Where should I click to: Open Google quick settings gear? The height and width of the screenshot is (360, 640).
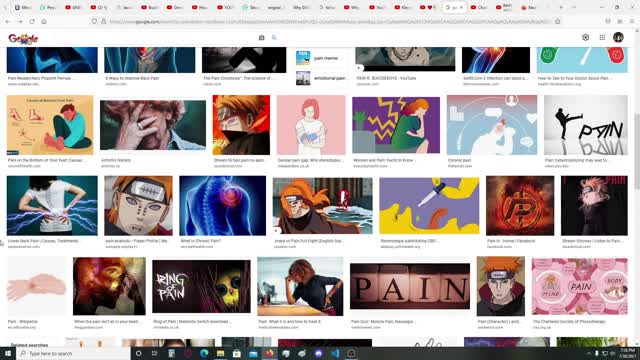click(x=585, y=38)
